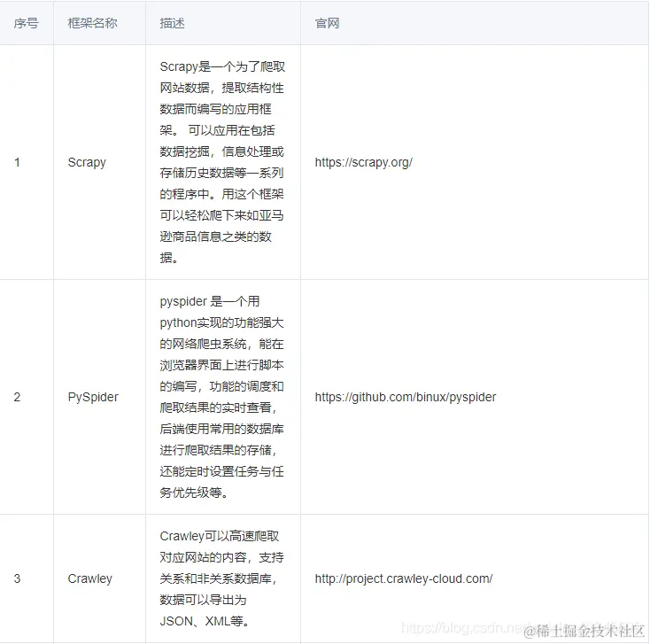Click the pyspider description paragraph

pos(222,397)
